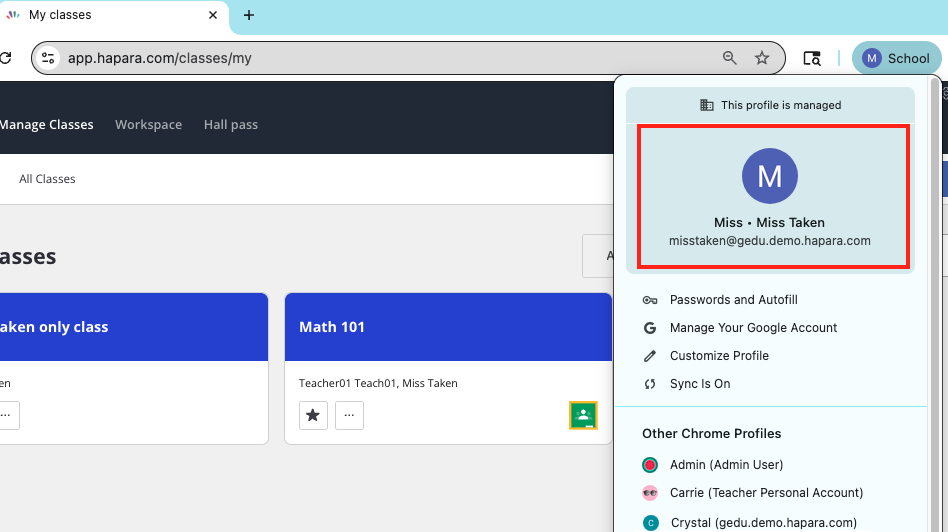Click the School profile button
The height and width of the screenshot is (532, 948).
(x=897, y=58)
